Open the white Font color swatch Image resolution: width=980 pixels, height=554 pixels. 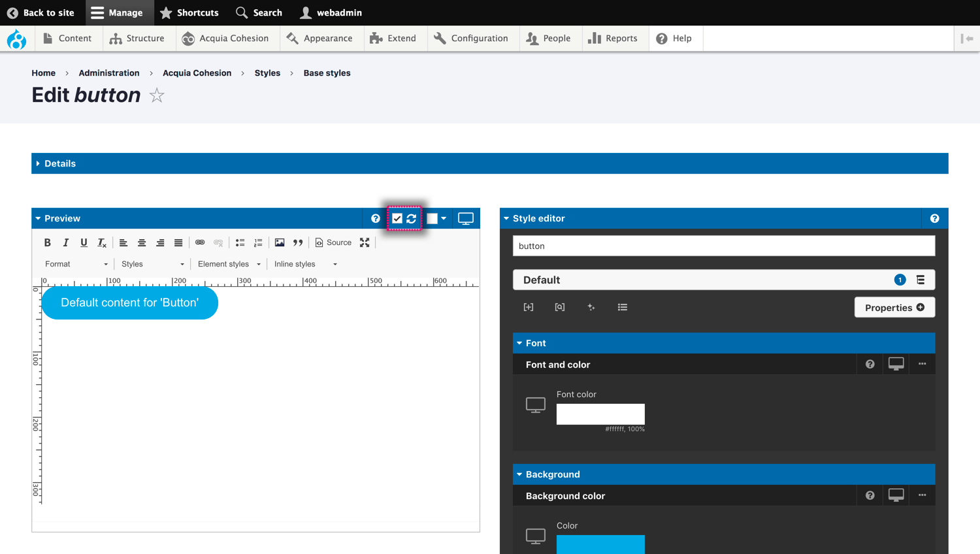[x=600, y=414]
